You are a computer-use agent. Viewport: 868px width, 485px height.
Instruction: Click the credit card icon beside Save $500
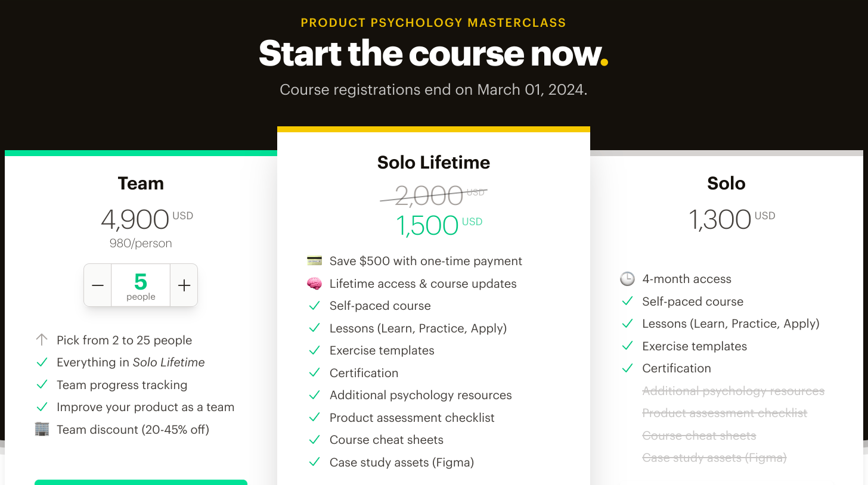pyautogui.click(x=314, y=261)
